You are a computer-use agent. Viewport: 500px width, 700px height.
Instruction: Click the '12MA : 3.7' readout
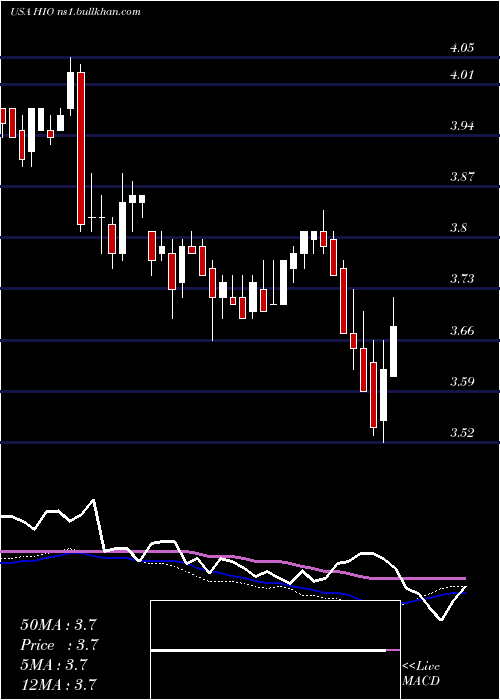[x=58, y=684]
